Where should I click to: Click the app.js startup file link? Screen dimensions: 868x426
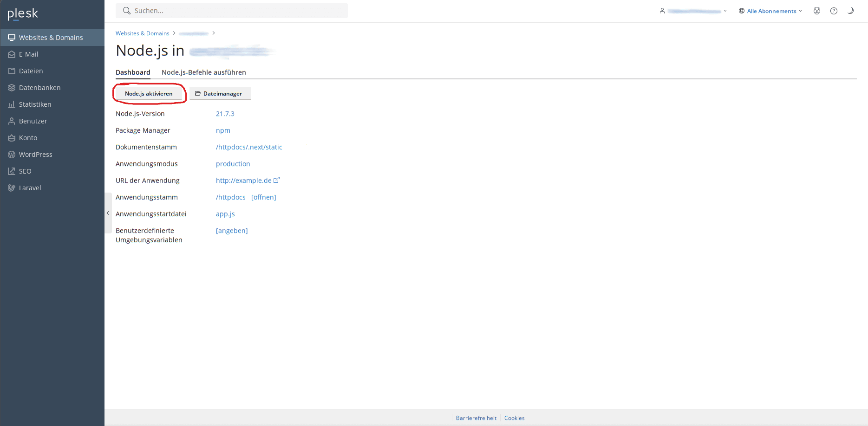225,214
